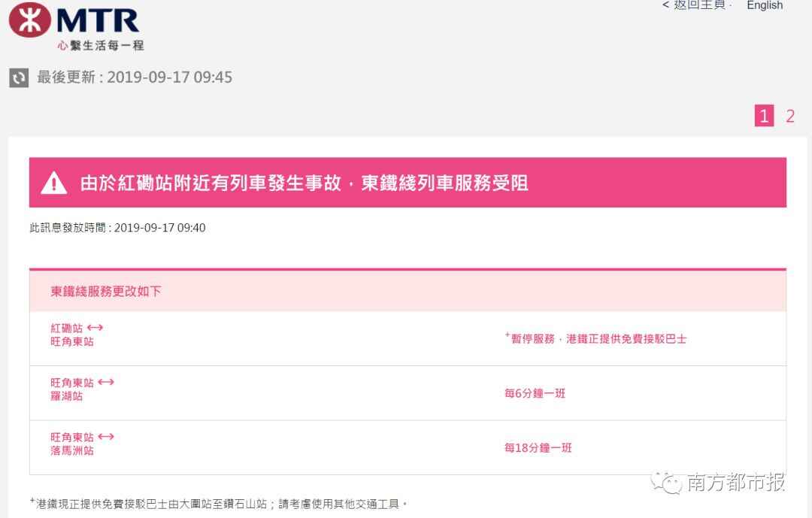Click the 每6分鐘一班 frequency text
The width and height of the screenshot is (812, 518).
tap(535, 393)
